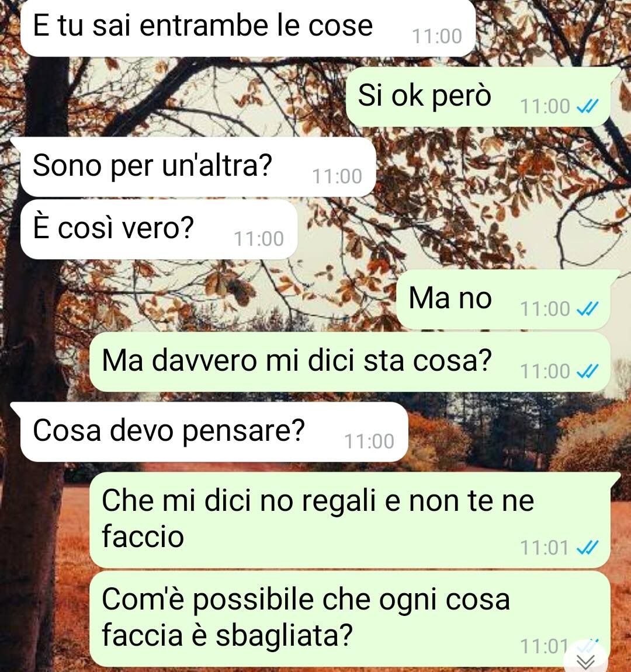Tap the read-receipt ticks on 'Si ok però'

click(x=587, y=106)
